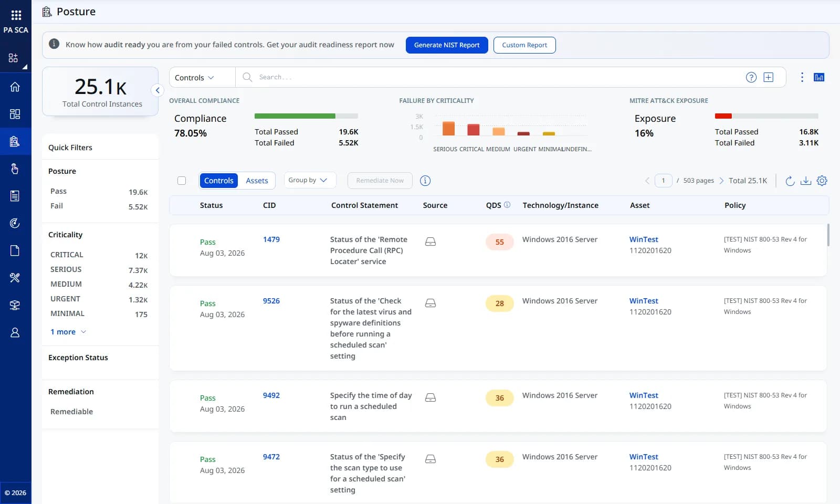The height and width of the screenshot is (504, 840).
Task: Open control CID 9526 link
Action: click(x=271, y=301)
